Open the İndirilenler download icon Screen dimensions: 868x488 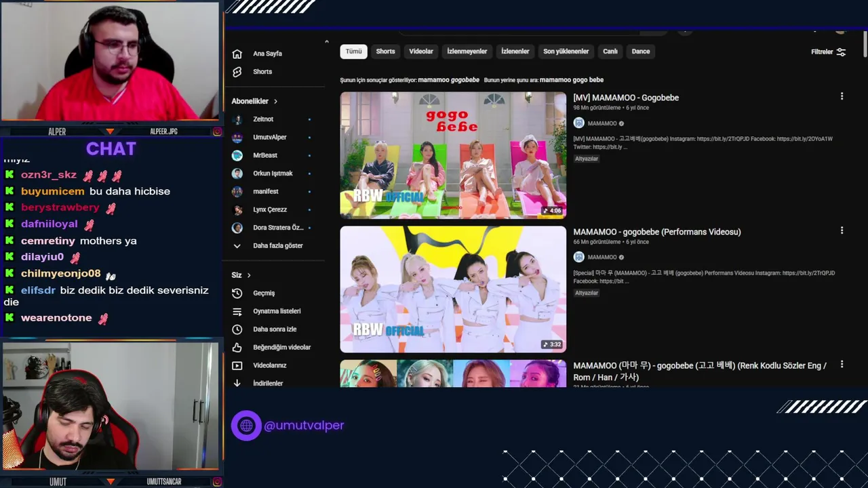point(237,383)
